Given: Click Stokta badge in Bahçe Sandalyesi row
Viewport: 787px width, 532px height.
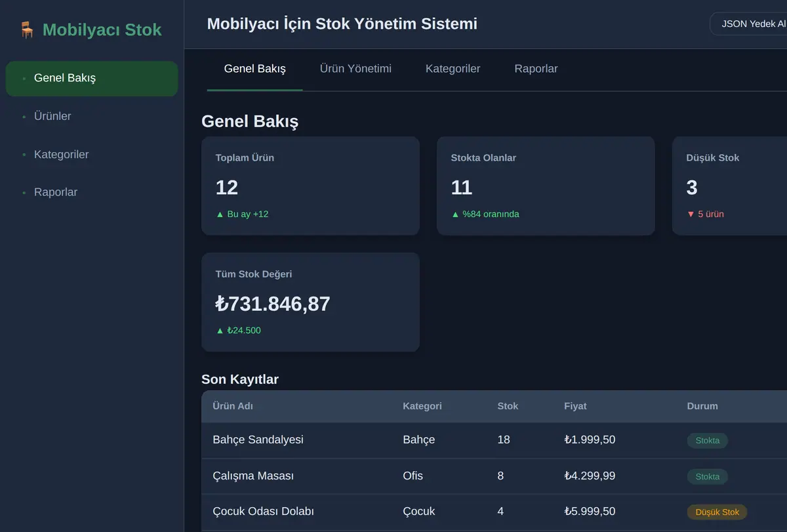Looking at the screenshot, I should click(x=707, y=441).
